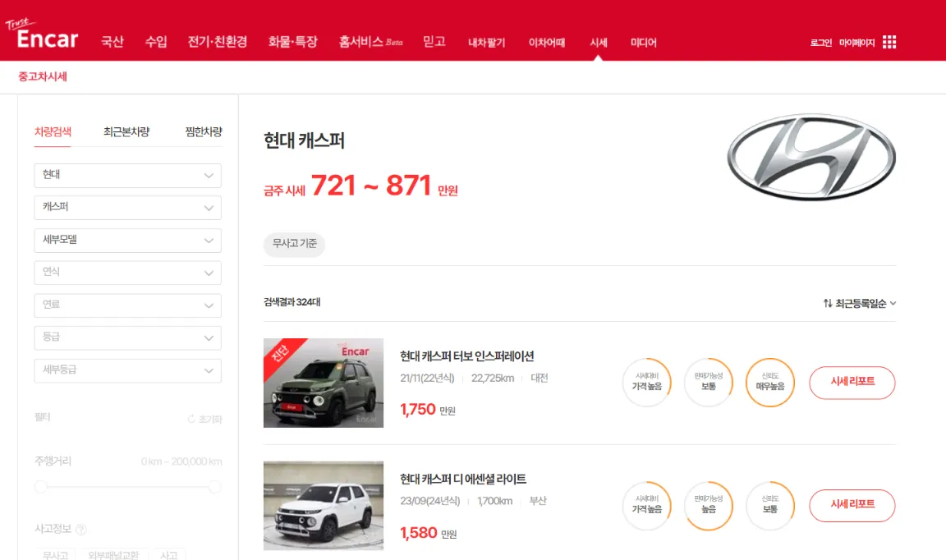This screenshot has width=946, height=560.
Task: Click the 중고차시세 breadcrumb link
Action: (42, 76)
